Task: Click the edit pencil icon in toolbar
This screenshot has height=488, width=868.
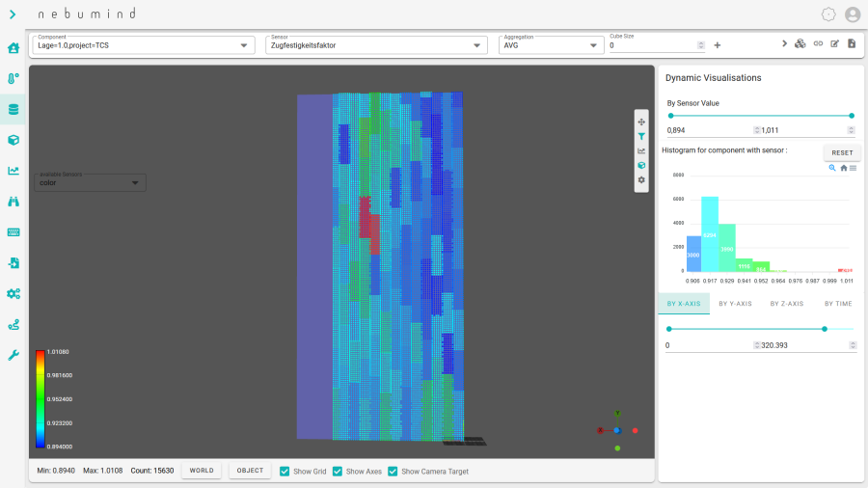Action: pos(835,43)
